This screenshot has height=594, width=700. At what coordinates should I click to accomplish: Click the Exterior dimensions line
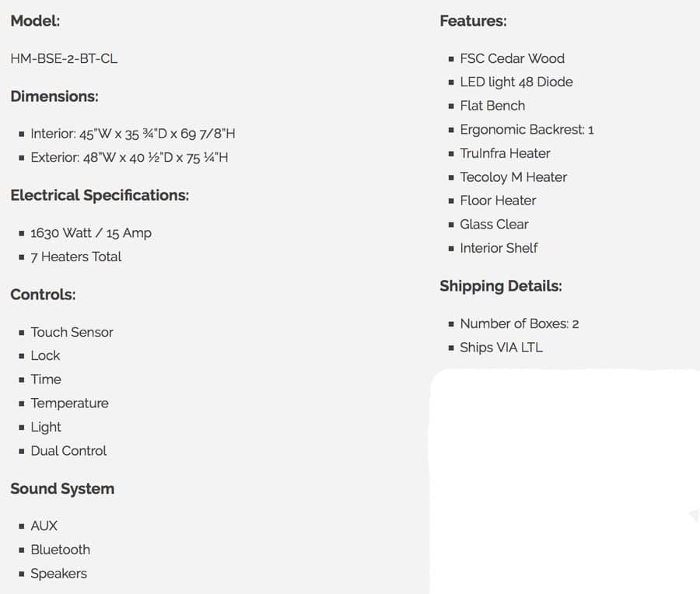[129, 157]
